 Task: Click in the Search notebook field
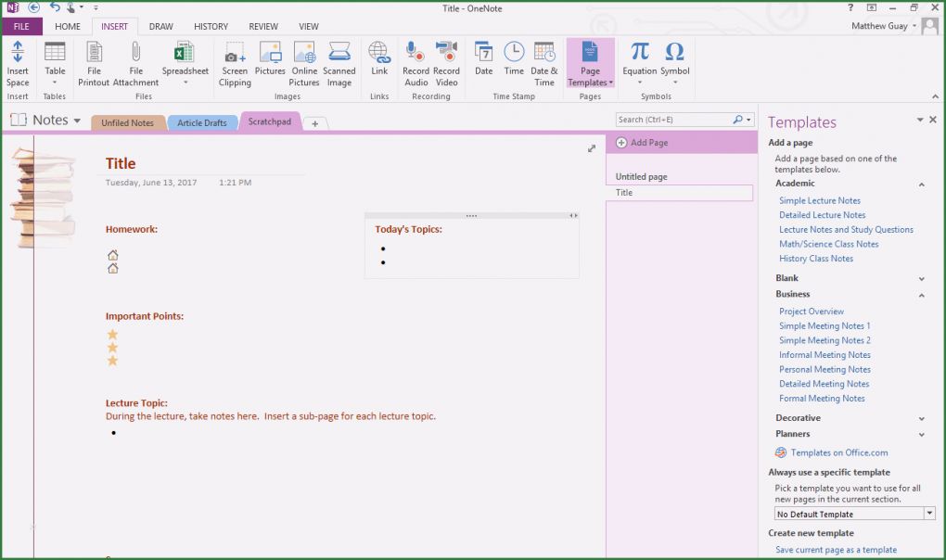click(x=674, y=120)
